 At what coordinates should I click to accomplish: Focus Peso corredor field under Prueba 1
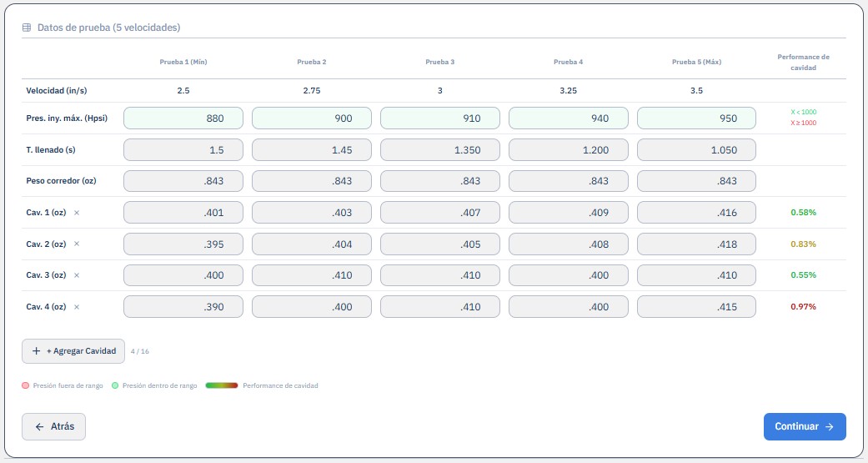pos(183,181)
